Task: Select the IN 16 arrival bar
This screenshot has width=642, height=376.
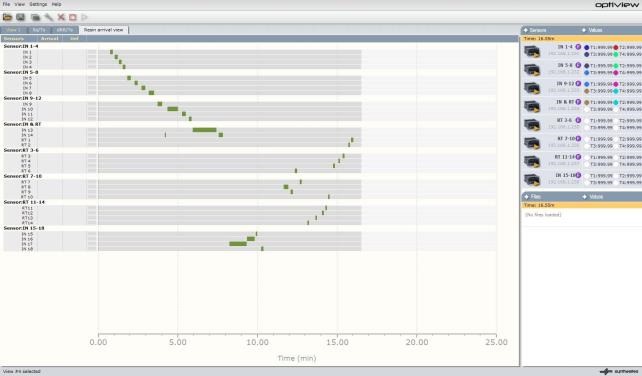Action: (251, 239)
